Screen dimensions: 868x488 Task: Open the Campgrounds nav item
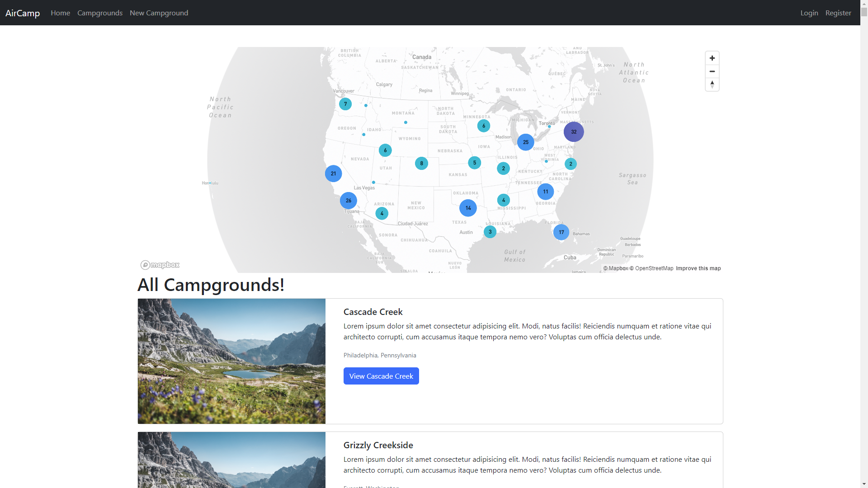tap(100, 13)
